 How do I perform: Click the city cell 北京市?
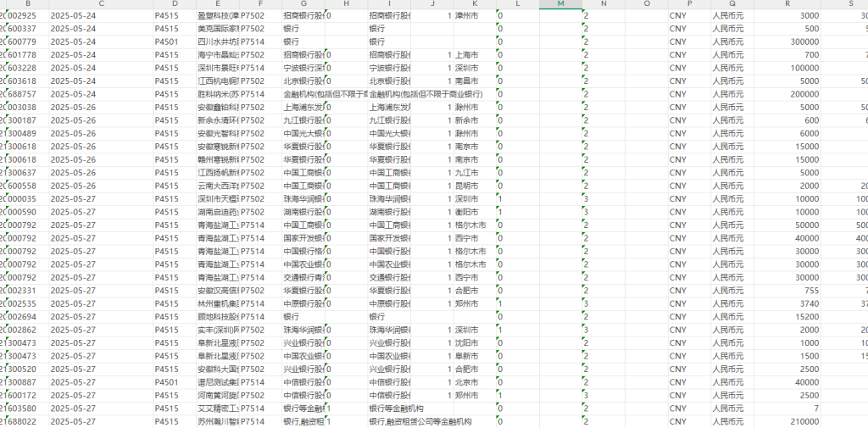475,382
